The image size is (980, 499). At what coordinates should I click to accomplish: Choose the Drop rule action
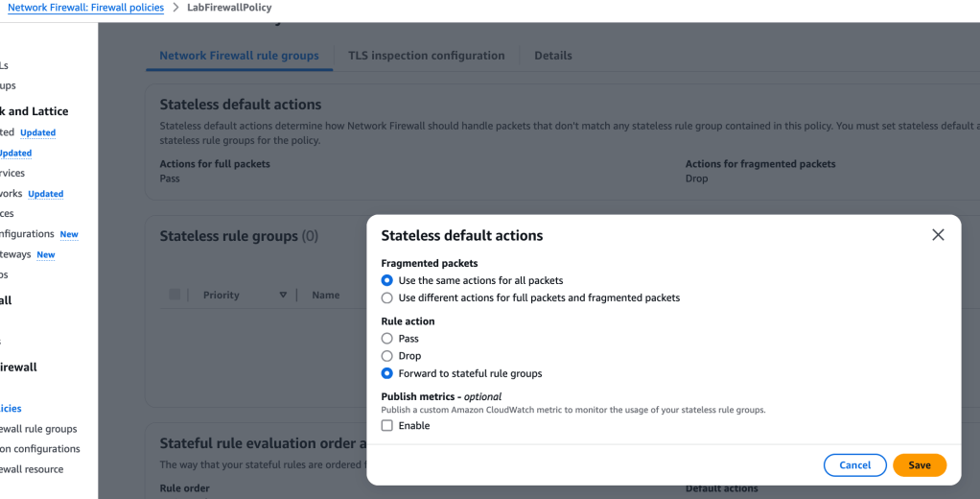tap(387, 356)
